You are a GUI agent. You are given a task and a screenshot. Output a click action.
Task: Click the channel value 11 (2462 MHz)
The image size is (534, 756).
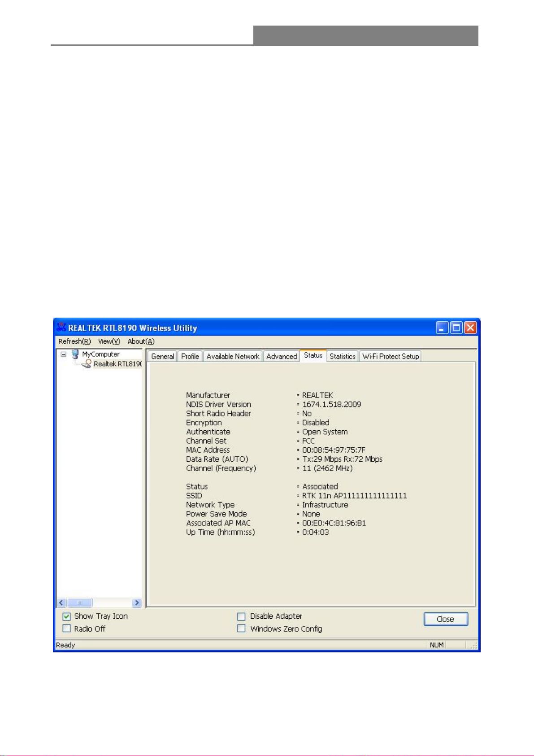coord(327,468)
